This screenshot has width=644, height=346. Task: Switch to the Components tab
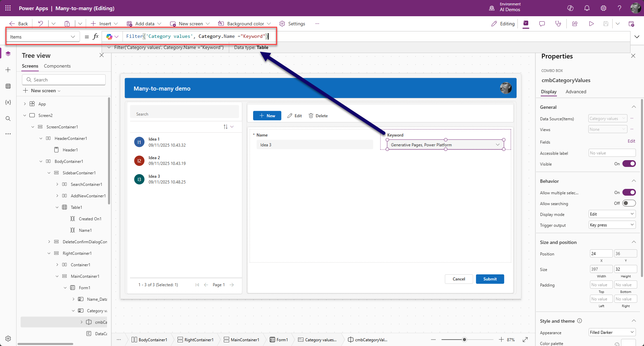tap(57, 66)
